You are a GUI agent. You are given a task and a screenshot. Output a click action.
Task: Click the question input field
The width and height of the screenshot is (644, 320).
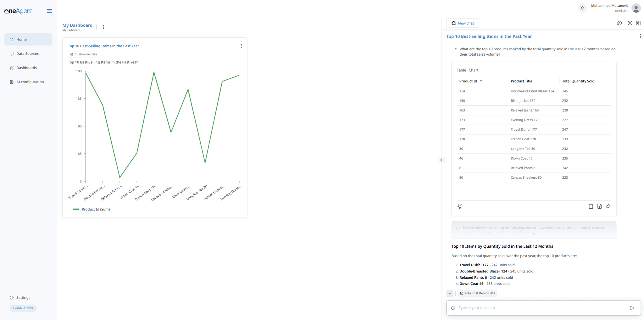pyautogui.click(x=541, y=308)
